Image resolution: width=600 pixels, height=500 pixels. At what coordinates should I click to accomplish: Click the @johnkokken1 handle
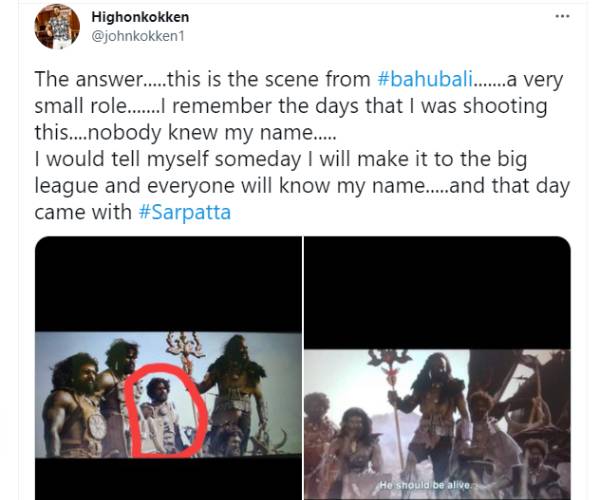(x=134, y=35)
